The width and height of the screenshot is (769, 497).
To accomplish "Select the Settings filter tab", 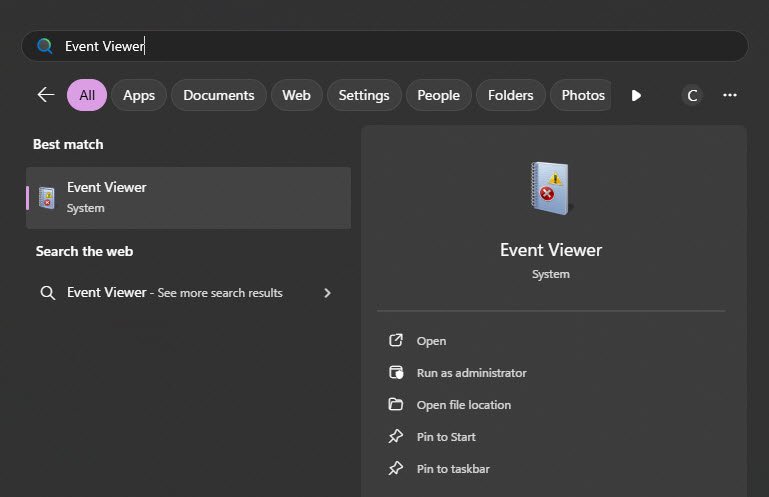I will coord(364,95).
